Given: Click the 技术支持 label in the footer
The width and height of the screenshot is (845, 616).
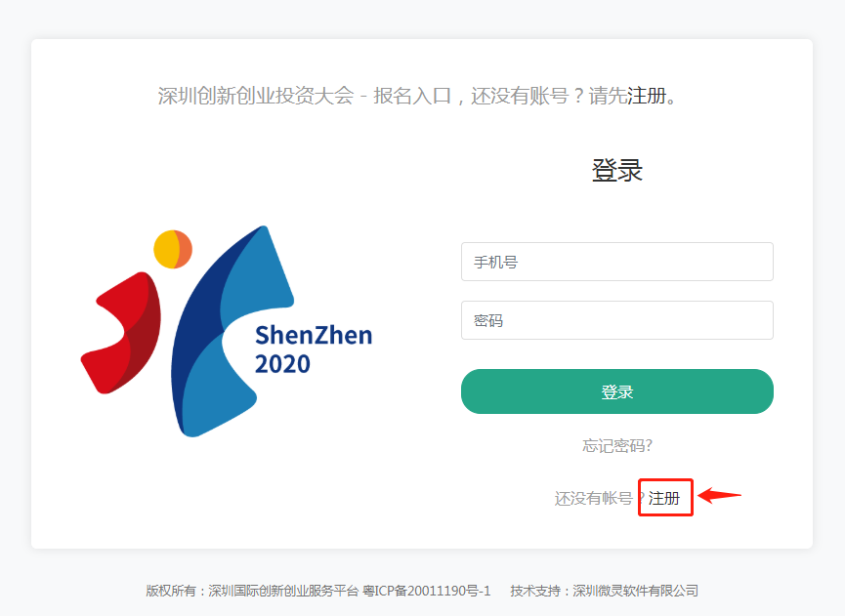Looking at the screenshot, I should click(535, 591).
